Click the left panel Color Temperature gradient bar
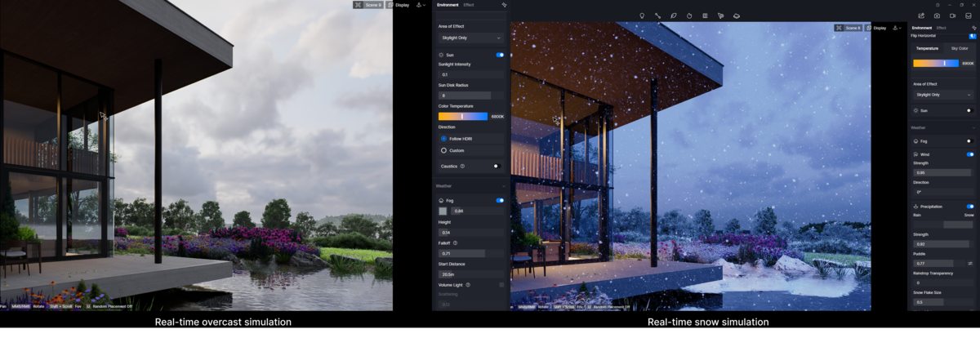The width and height of the screenshot is (980, 338). [x=463, y=117]
